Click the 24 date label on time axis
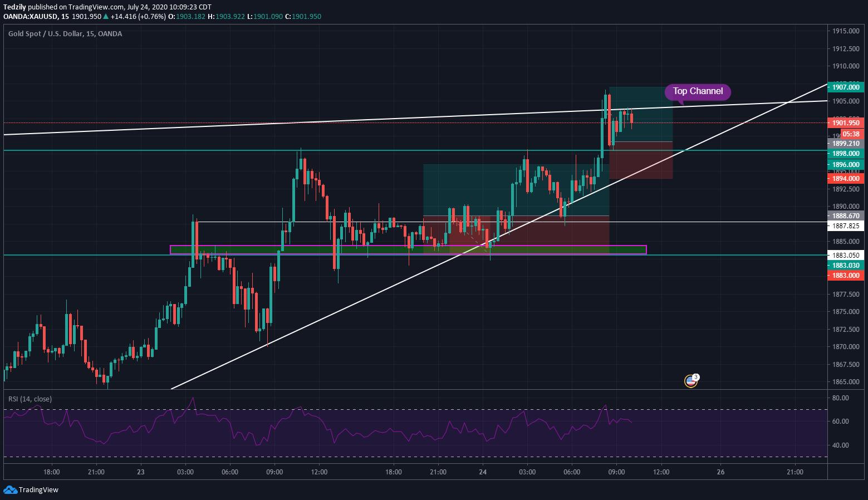The width and height of the screenshot is (868, 500). pos(483,472)
